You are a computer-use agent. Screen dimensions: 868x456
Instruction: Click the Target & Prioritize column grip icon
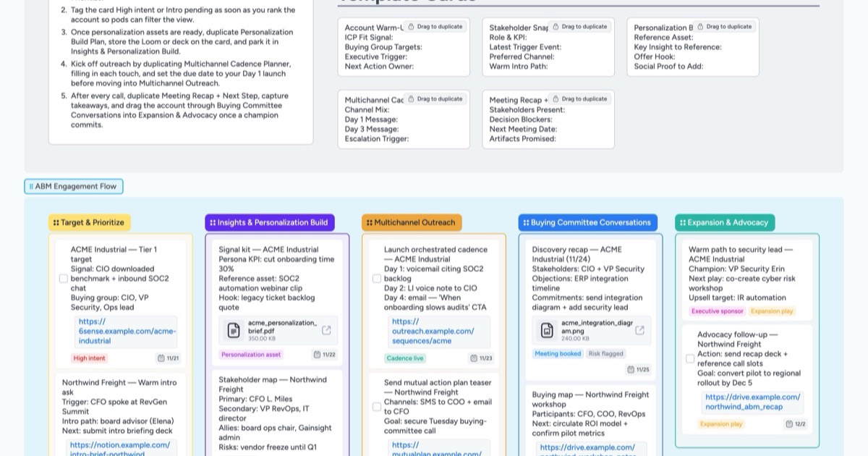(56, 223)
